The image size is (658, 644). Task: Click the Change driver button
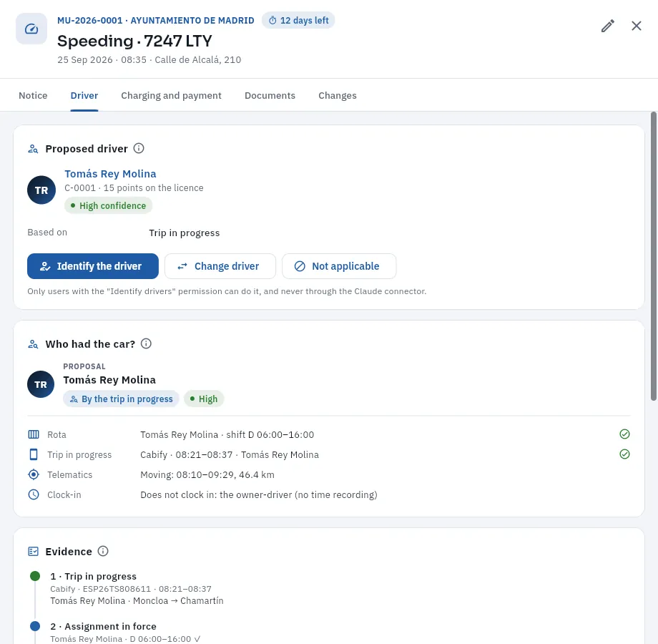pos(220,266)
